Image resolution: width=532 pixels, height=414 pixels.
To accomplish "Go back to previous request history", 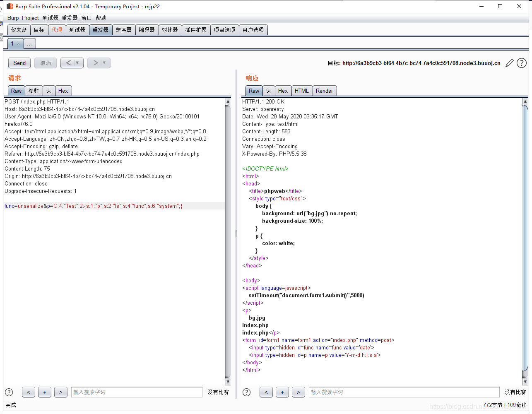I will (x=68, y=63).
